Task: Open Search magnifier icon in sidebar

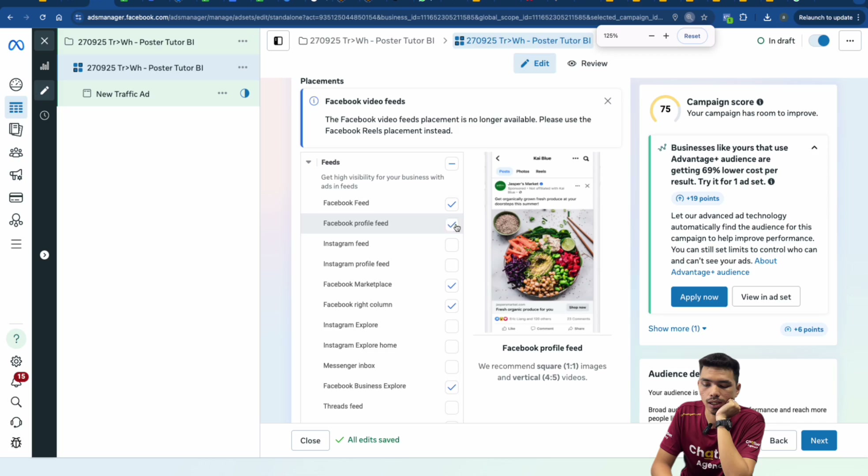Action: tap(16, 402)
